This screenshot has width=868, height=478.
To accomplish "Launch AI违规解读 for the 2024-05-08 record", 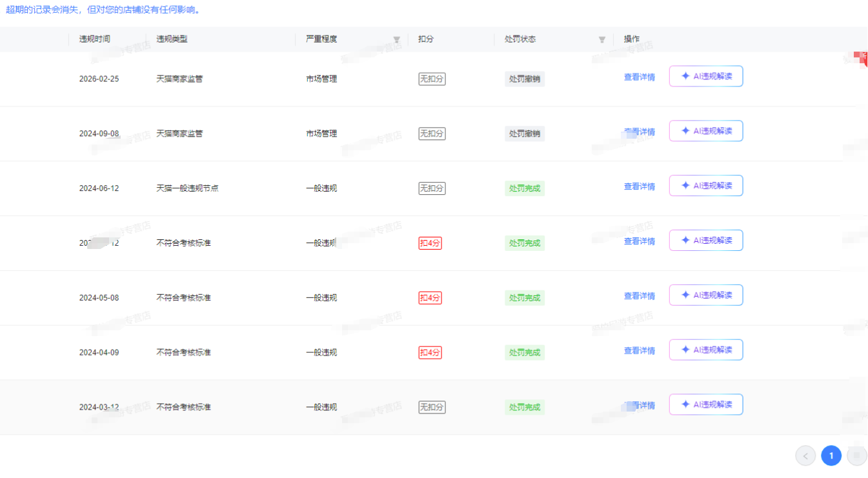I will [706, 295].
